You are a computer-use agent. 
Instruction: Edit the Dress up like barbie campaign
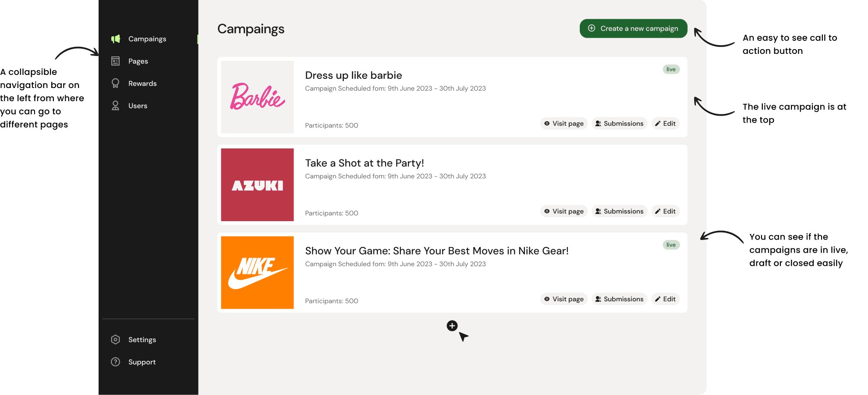[x=665, y=123]
